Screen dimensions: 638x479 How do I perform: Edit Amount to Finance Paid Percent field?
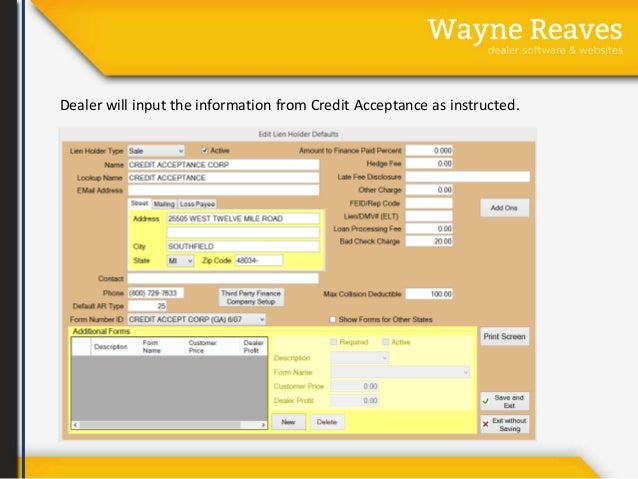coord(429,151)
